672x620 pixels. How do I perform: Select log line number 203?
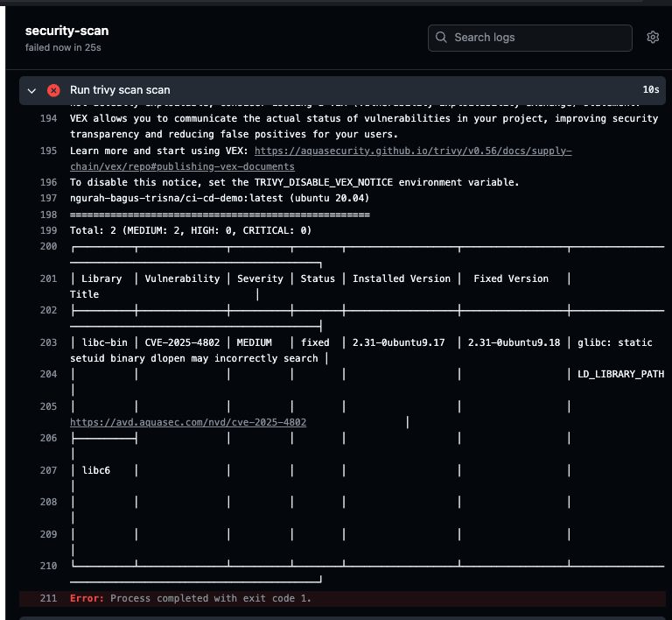tap(48, 342)
